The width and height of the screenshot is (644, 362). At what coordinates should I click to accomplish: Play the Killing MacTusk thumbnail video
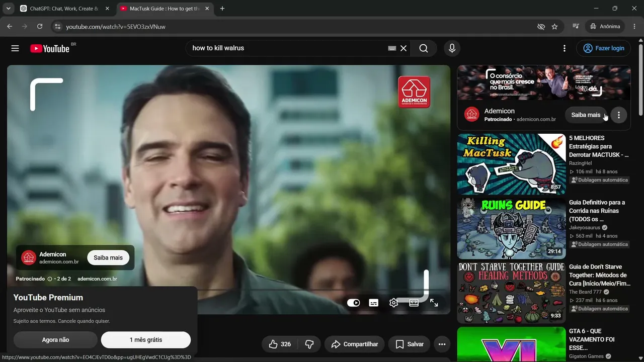click(x=512, y=164)
